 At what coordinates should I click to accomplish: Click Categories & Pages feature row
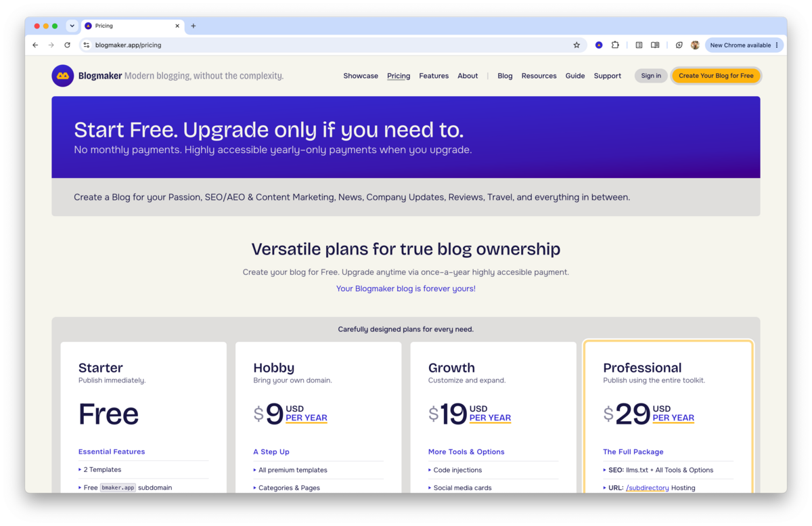(318, 487)
